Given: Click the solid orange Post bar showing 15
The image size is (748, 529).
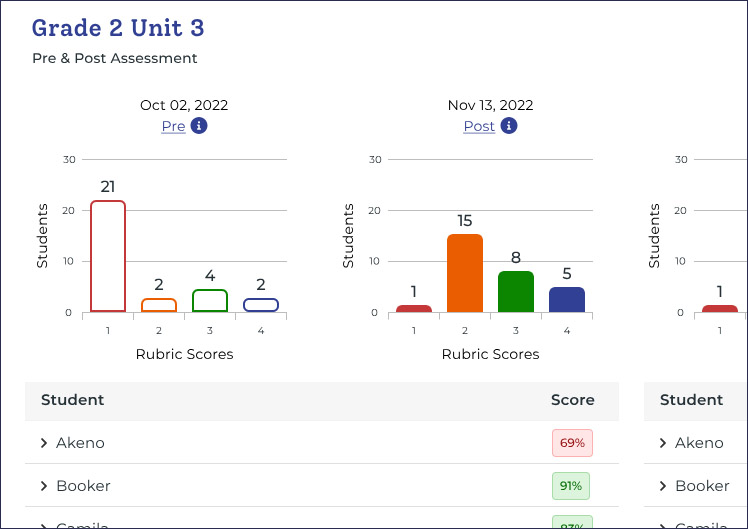Looking at the screenshot, I should click(465, 273).
